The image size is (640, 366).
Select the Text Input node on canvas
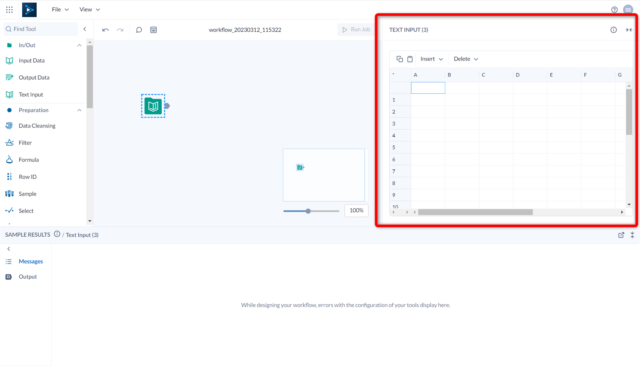[x=153, y=106]
